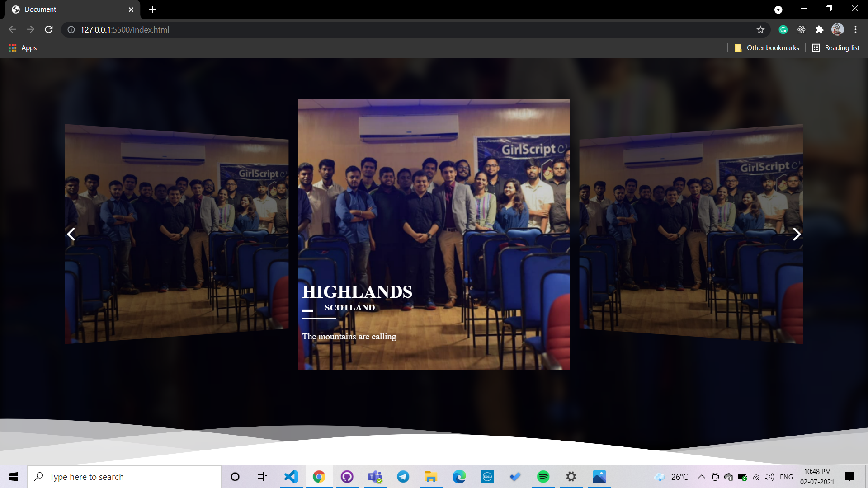Open the Reading list
Image resolution: width=868 pixels, height=488 pixels.
point(835,47)
